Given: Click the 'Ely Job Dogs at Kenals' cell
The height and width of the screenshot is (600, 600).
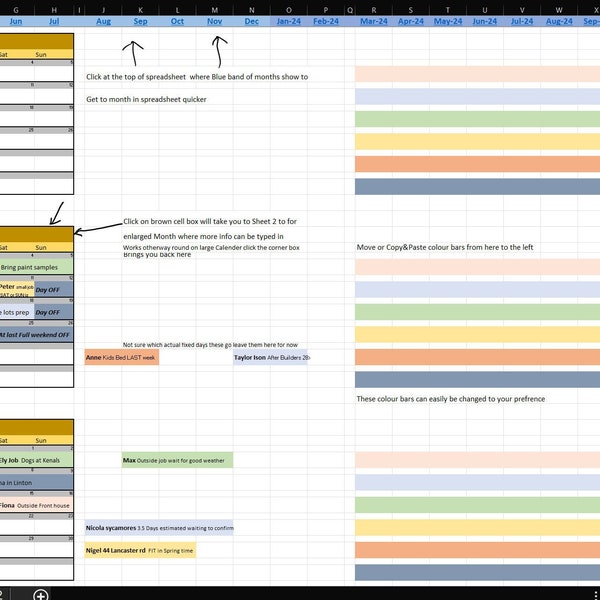Looking at the screenshot, I should pos(36,460).
